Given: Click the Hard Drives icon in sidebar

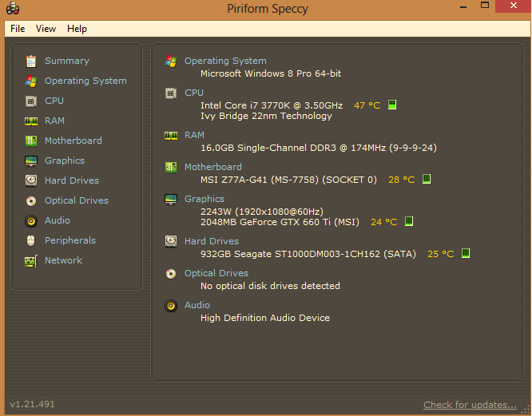Looking at the screenshot, I should 31,180.
